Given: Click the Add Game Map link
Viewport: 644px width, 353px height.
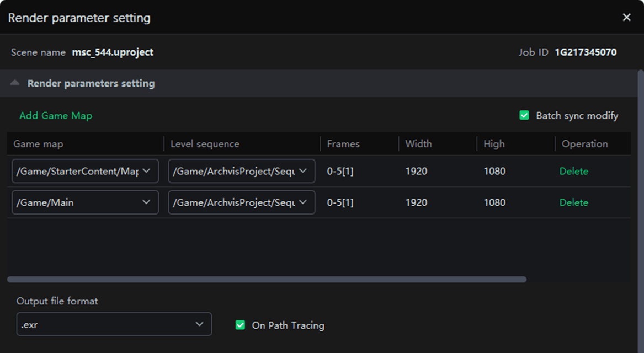Looking at the screenshot, I should point(56,116).
